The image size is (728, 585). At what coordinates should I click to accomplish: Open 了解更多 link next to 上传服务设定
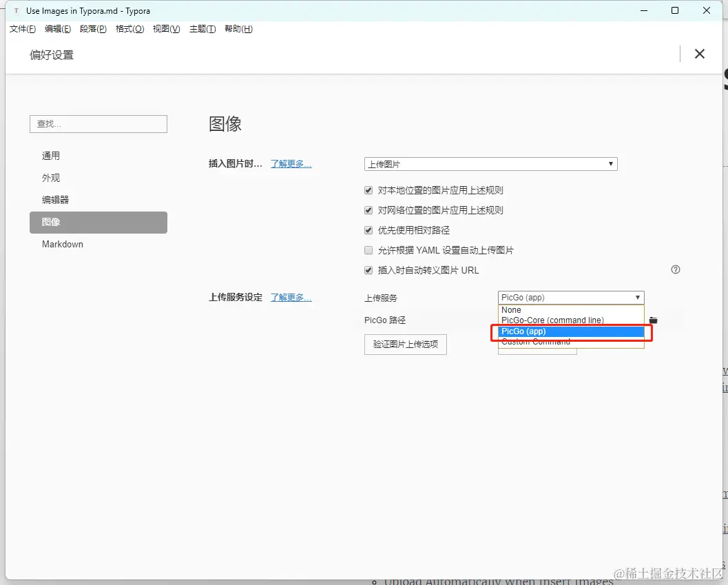(x=291, y=298)
